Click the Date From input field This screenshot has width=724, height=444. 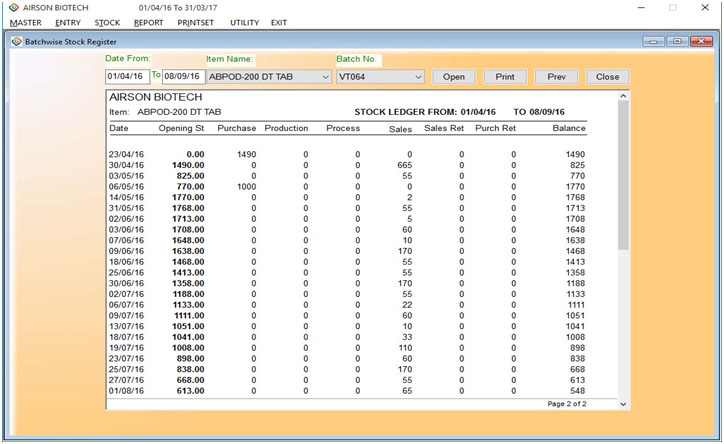[126, 77]
